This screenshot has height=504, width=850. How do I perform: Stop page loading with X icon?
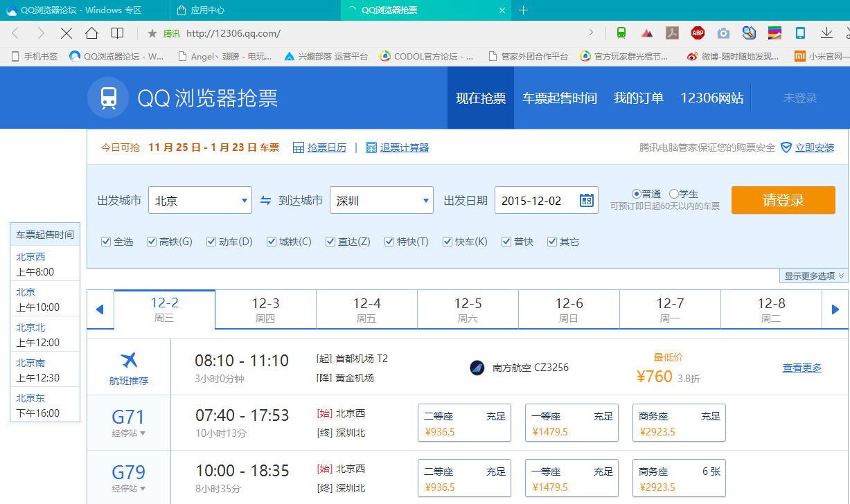click(x=67, y=33)
